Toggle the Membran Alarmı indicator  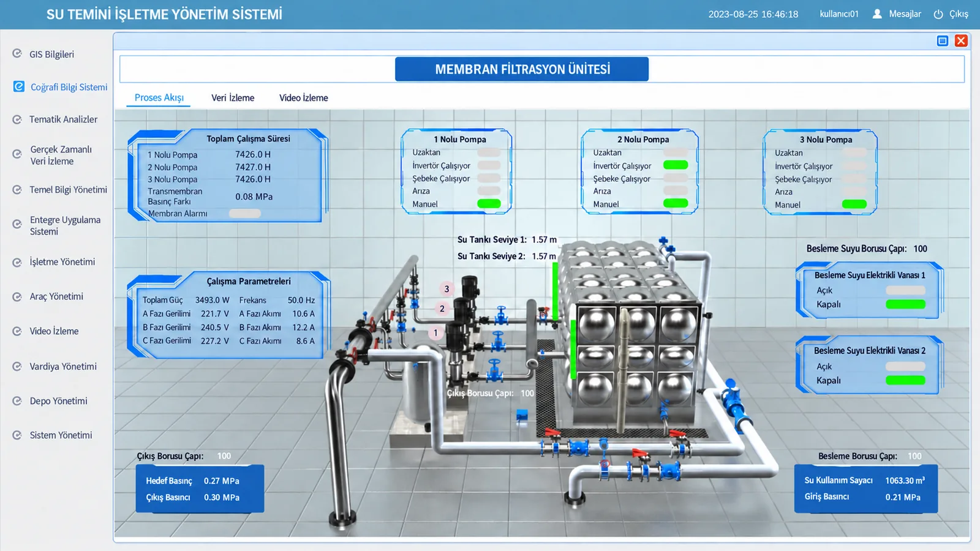(x=245, y=214)
